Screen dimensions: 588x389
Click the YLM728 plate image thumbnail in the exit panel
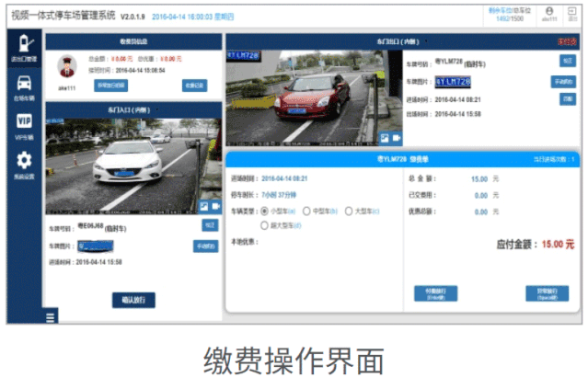[453, 82]
